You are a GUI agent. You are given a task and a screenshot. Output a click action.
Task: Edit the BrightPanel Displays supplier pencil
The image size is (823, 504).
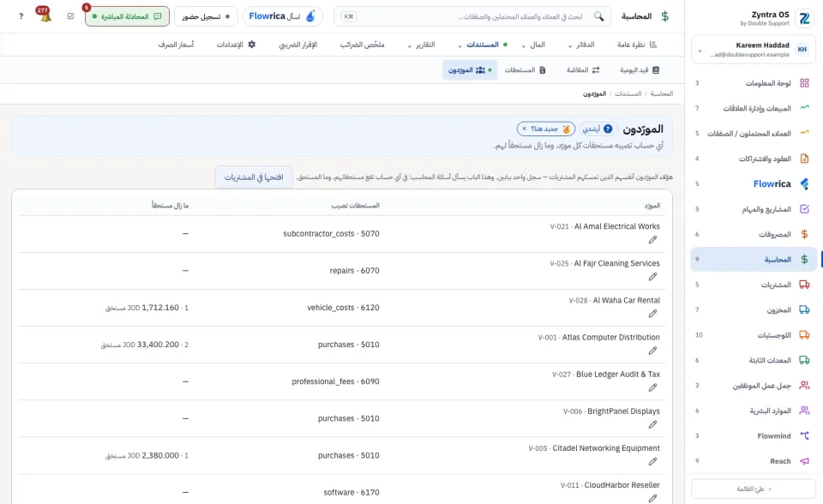[x=652, y=425]
